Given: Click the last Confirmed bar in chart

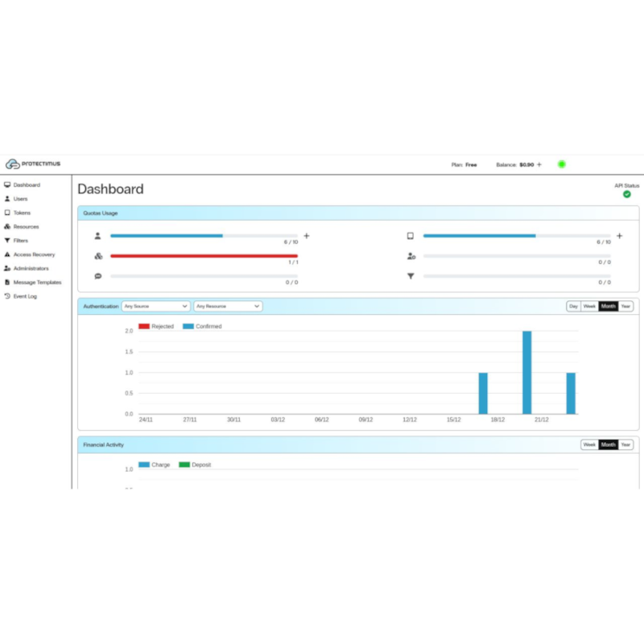Looking at the screenshot, I should click(x=571, y=394).
